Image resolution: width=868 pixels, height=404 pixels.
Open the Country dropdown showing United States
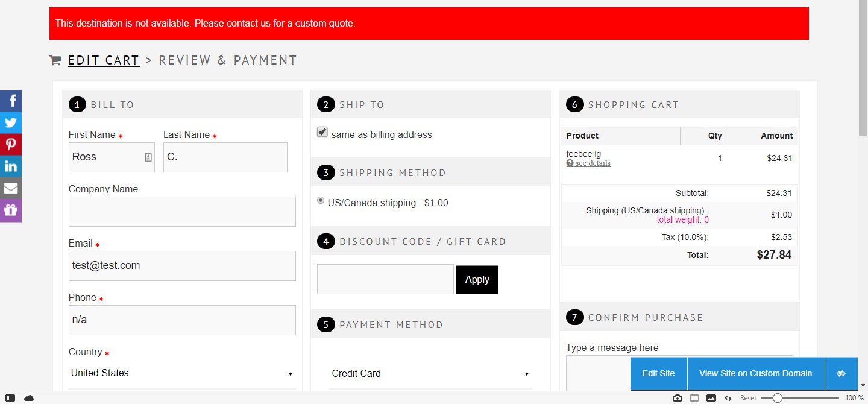pos(182,373)
